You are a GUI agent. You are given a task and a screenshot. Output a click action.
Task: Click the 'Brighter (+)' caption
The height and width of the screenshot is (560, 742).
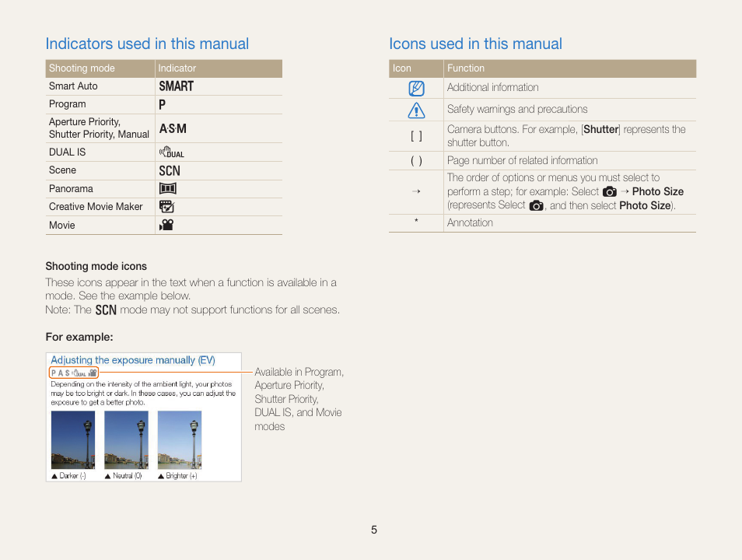pos(177,476)
